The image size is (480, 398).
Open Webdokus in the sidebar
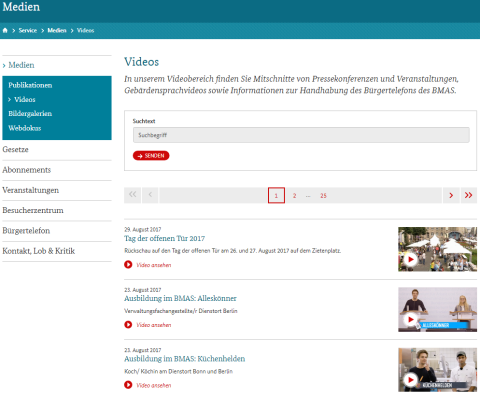(x=25, y=128)
